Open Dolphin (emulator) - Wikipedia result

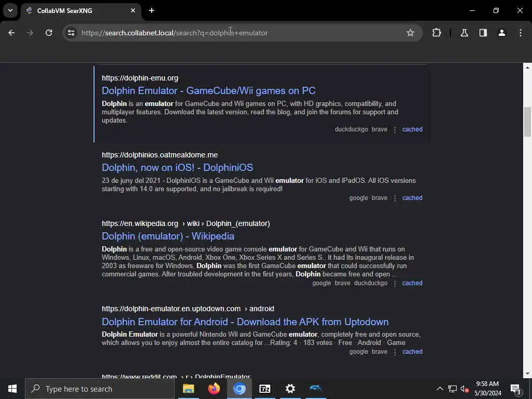(168, 236)
